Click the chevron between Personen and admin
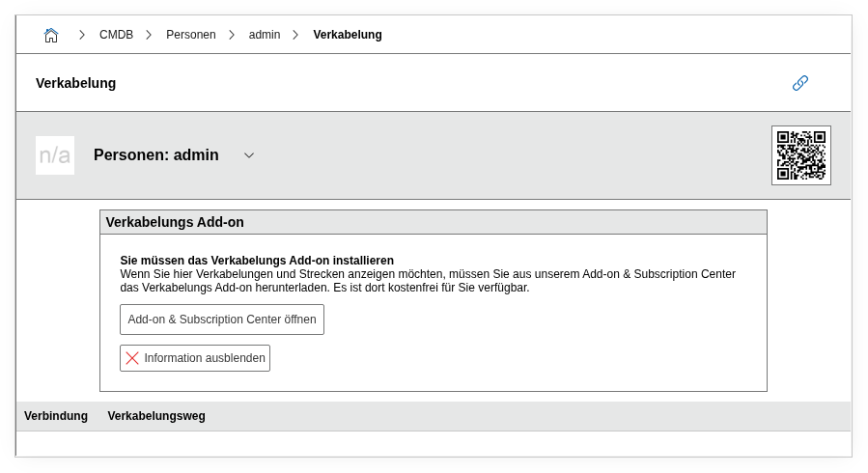Image resolution: width=868 pixels, height=473 pixels. point(232,35)
